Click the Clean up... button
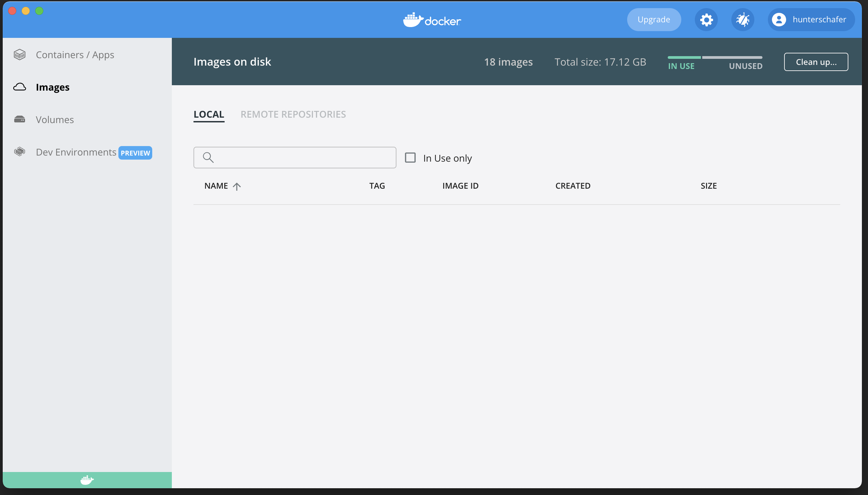868x495 pixels. [816, 62]
